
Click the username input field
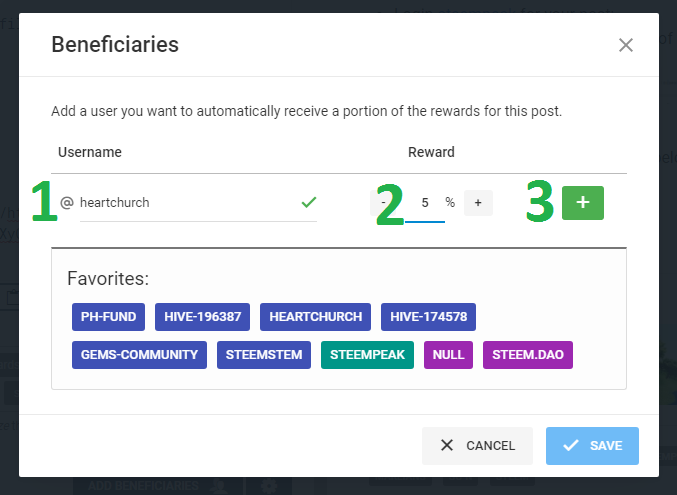pyautogui.click(x=185, y=202)
